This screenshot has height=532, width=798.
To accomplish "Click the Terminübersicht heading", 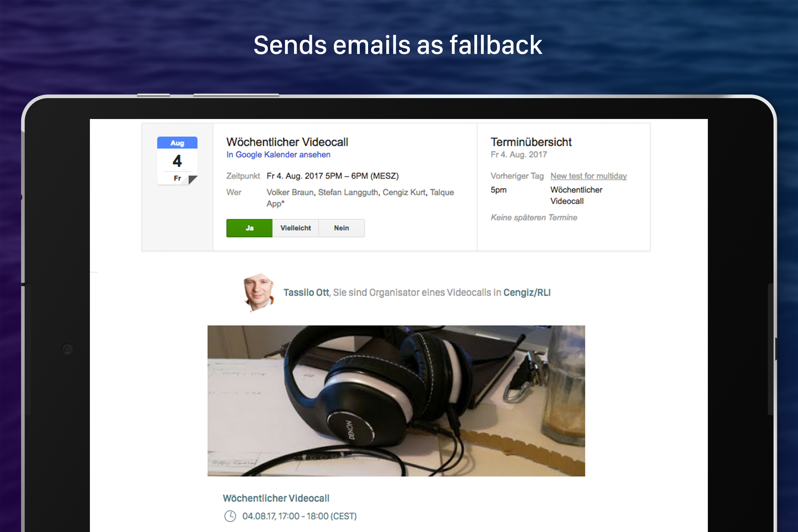I will [531, 142].
